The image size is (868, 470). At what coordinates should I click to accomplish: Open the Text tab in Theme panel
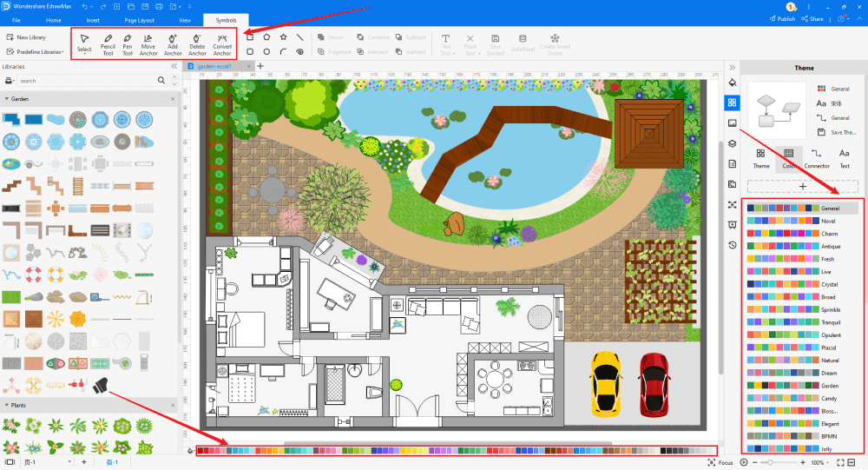coord(845,158)
